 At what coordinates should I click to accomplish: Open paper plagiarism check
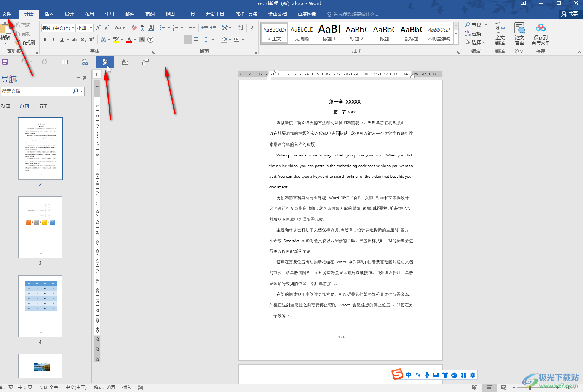coord(519,34)
